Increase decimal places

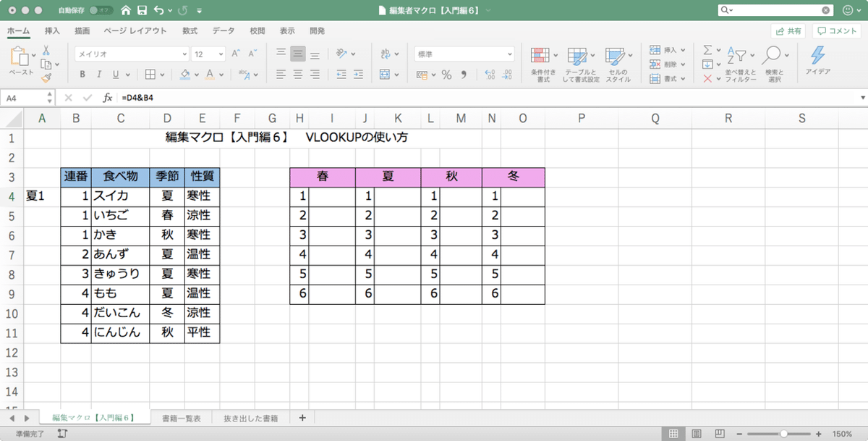coord(489,74)
